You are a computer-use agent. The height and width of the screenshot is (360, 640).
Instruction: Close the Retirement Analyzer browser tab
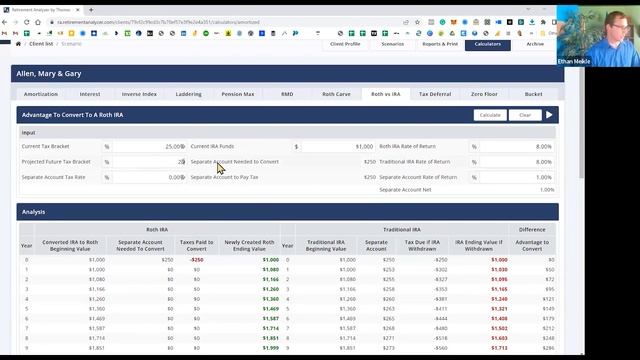78,9
